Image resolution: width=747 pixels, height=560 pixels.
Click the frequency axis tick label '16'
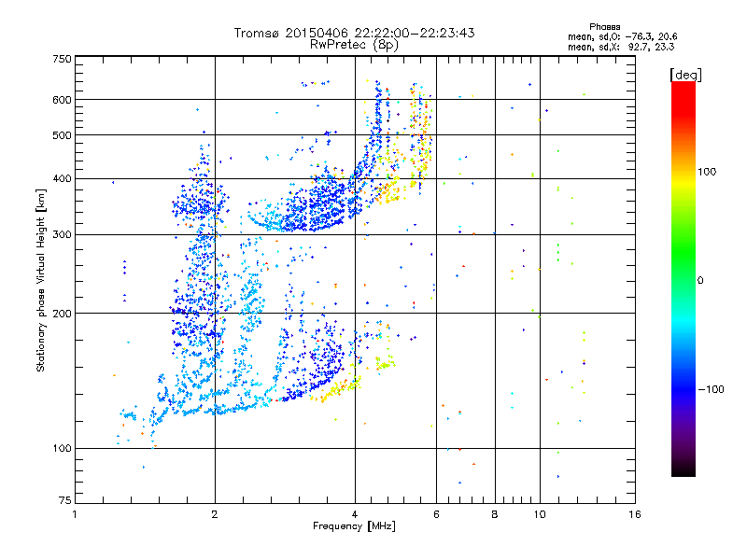[635, 514]
